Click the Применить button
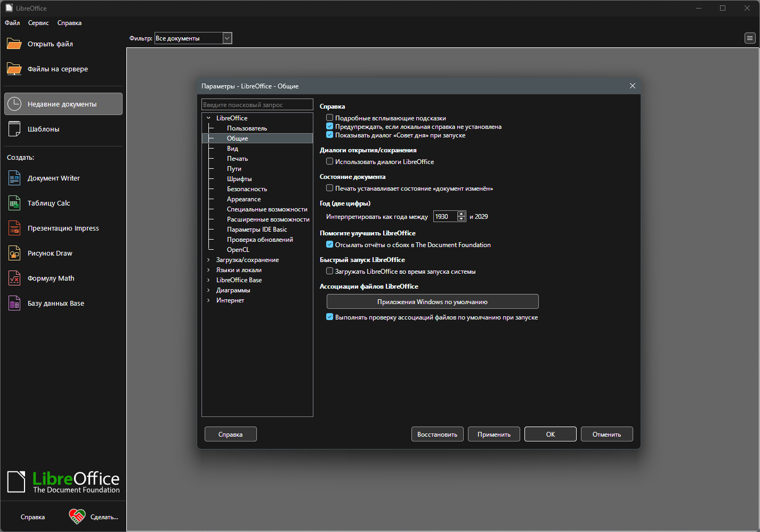Screen dimensions: 760x532 click(x=494, y=434)
